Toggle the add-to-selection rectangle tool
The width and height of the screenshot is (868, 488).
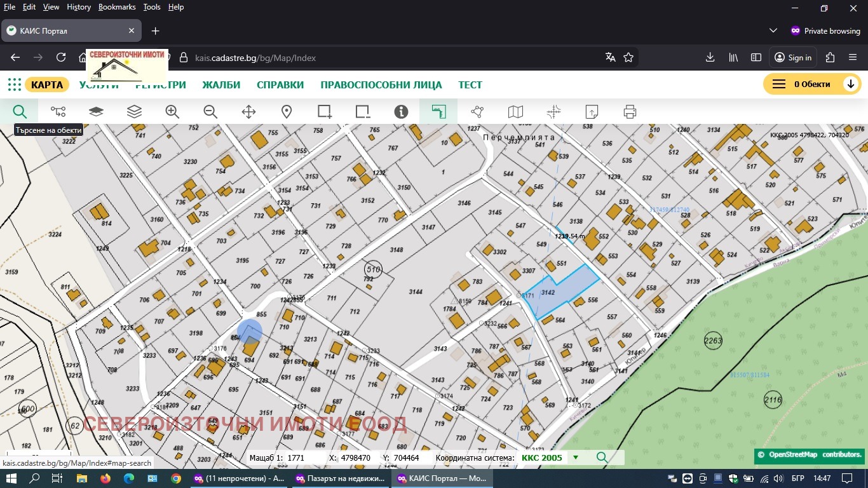325,112
